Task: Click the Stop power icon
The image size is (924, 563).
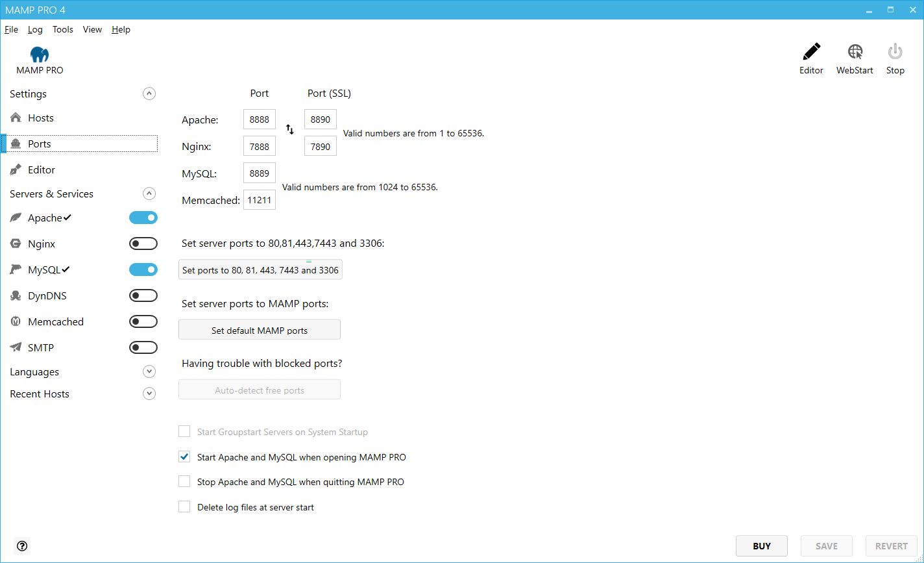Action: (x=895, y=52)
